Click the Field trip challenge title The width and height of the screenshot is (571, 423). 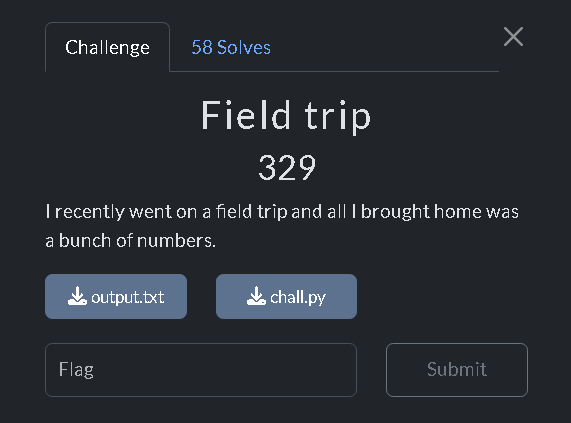[286, 115]
